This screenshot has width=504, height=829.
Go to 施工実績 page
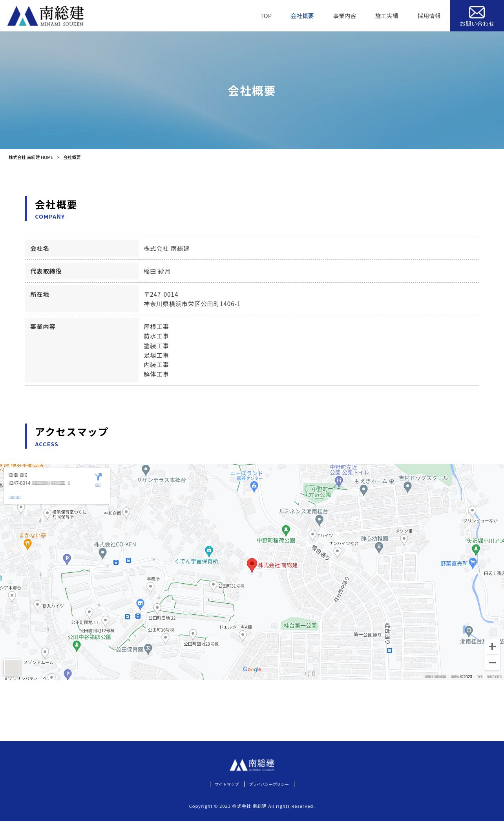click(387, 16)
